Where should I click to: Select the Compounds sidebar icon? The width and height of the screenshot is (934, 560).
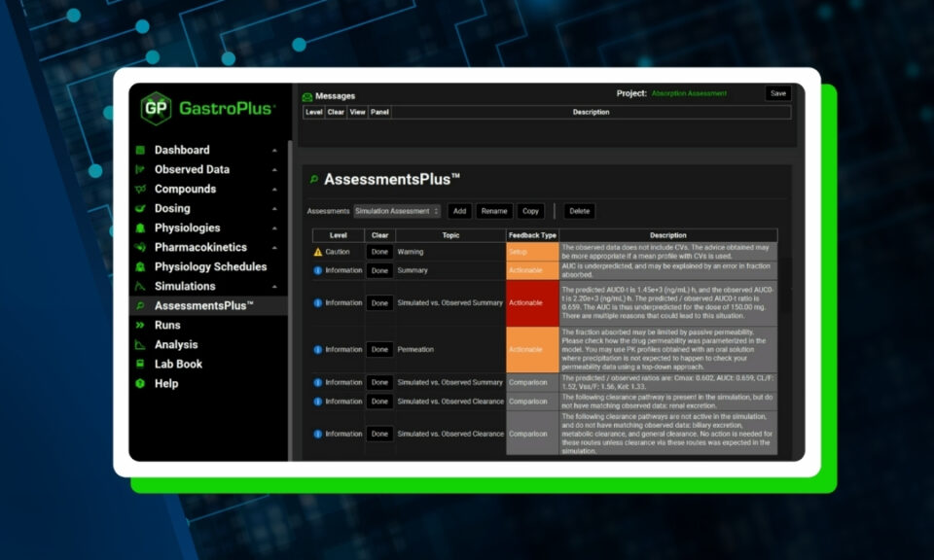[x=140, y=190]
